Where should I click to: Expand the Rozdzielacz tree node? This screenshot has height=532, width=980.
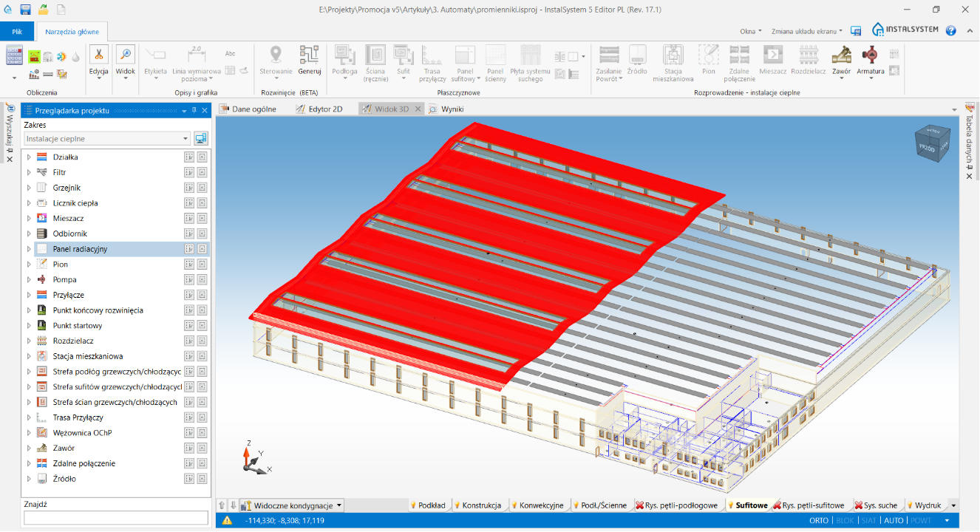[x=29, y=341]
